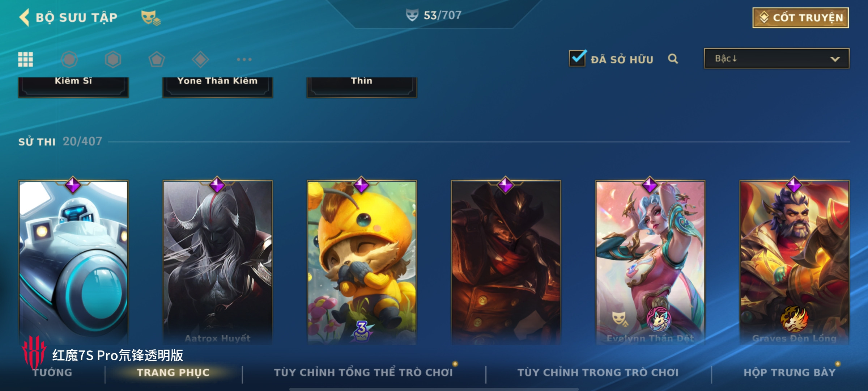This screenshot has height=391, width=868.
Task: Click the Cốt Truyện button
Action: click(801, 18)
